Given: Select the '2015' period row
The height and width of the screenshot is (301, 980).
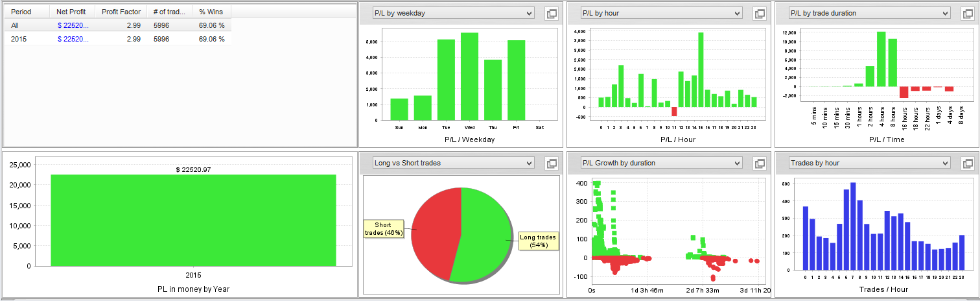Looking at the screenshot, I should 118,39.
